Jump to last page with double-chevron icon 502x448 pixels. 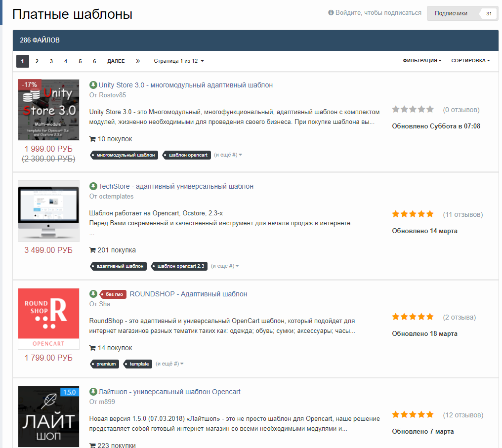tap(138, 61)
